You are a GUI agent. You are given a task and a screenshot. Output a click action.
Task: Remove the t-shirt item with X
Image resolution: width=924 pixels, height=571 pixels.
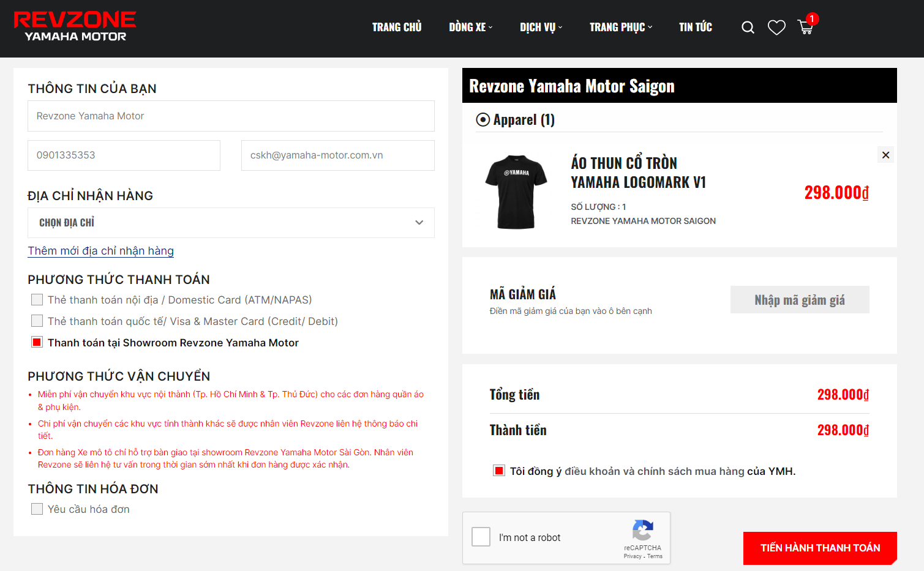[885, 155]
